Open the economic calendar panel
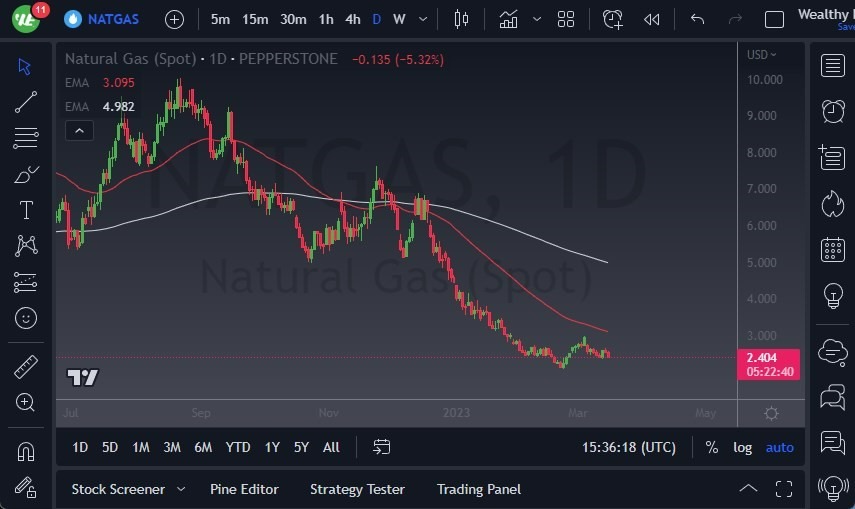This screenshot has width=855, height=509. [832, 250]
